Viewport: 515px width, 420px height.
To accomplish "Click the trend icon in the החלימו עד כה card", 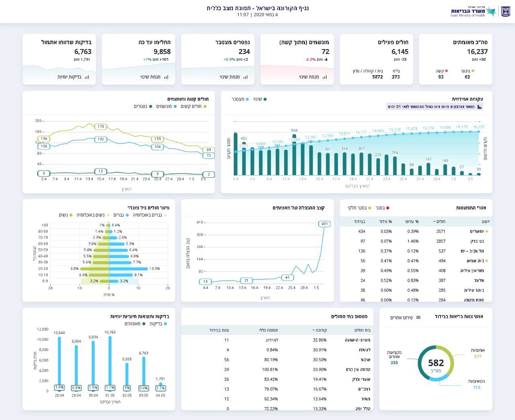I will 166,77.
